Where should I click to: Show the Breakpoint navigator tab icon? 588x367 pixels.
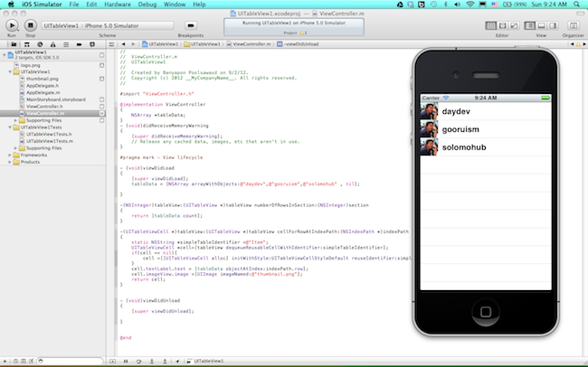pyautogui.click(x=79, y=44)
